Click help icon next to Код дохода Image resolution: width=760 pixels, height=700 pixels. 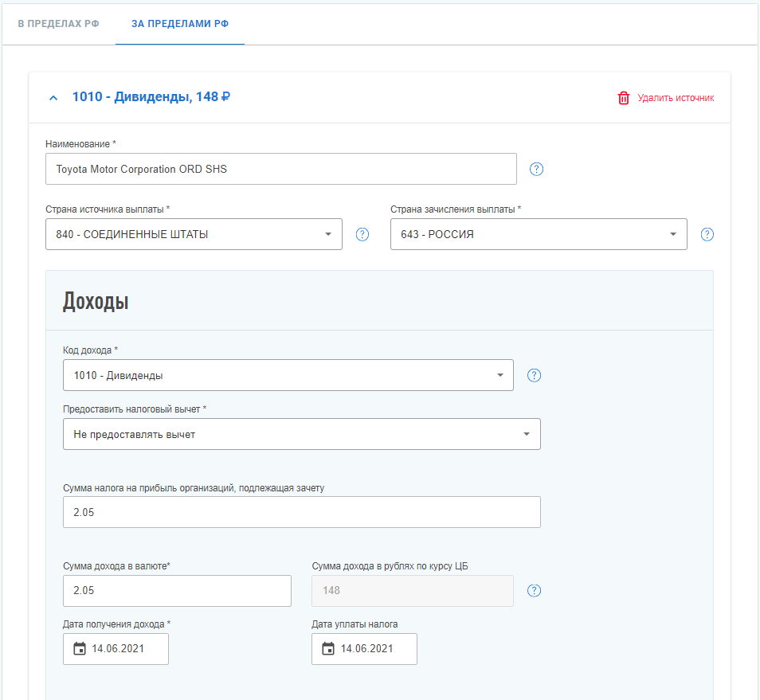point(535,375)
